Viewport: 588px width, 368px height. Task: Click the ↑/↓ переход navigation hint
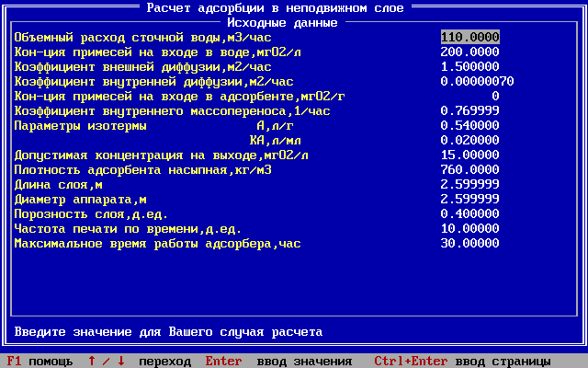click(x=139, y=361)
